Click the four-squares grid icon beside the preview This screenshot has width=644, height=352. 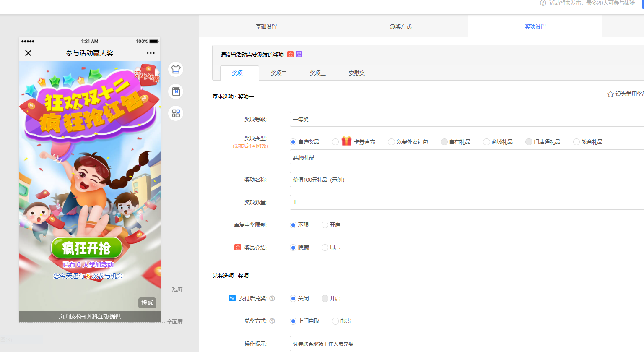point(176,113)
